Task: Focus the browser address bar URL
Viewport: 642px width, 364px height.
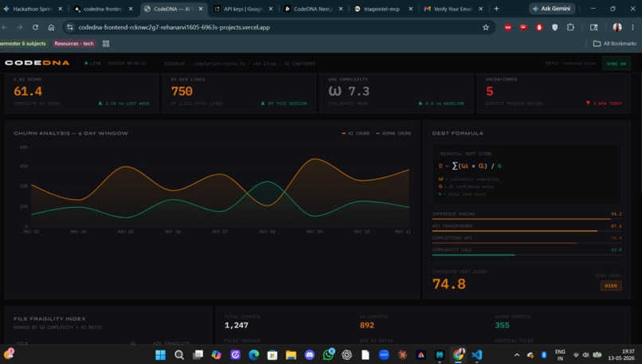Action: tap(174, 27)
